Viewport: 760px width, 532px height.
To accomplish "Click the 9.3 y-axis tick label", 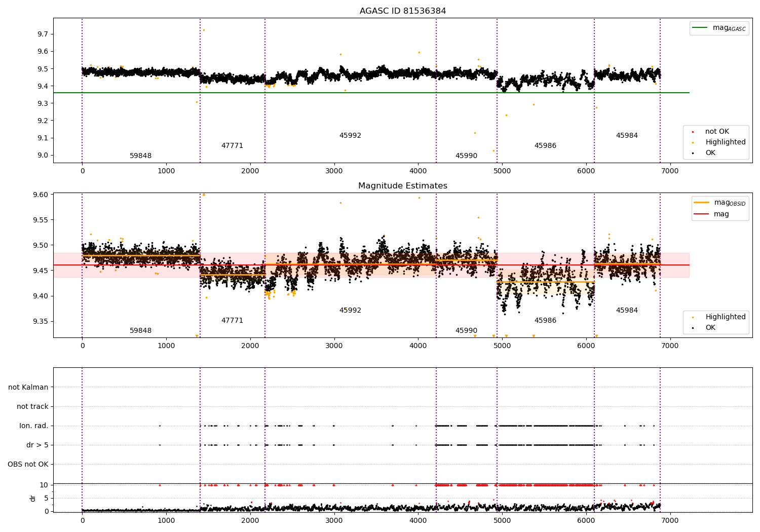I will coord(43,103).
